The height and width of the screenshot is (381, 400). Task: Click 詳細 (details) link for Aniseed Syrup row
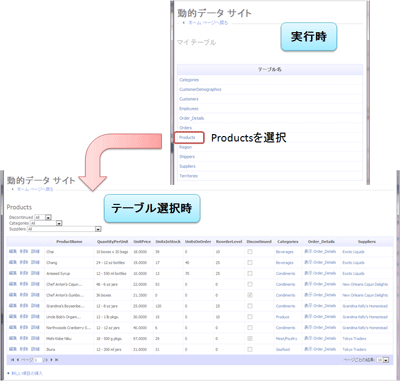click(x=35, y=273)
